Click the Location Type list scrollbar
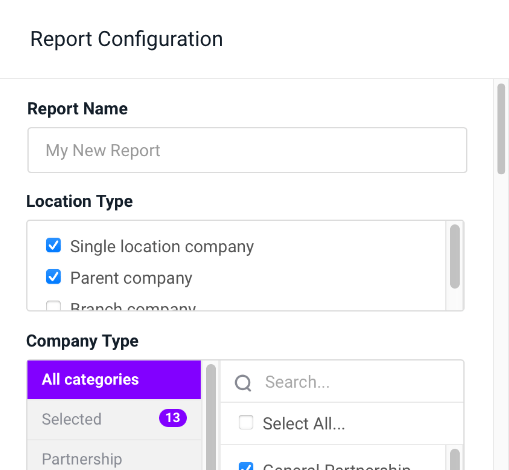The width and height of the screenshot is (509, 470). click(455, 256)
